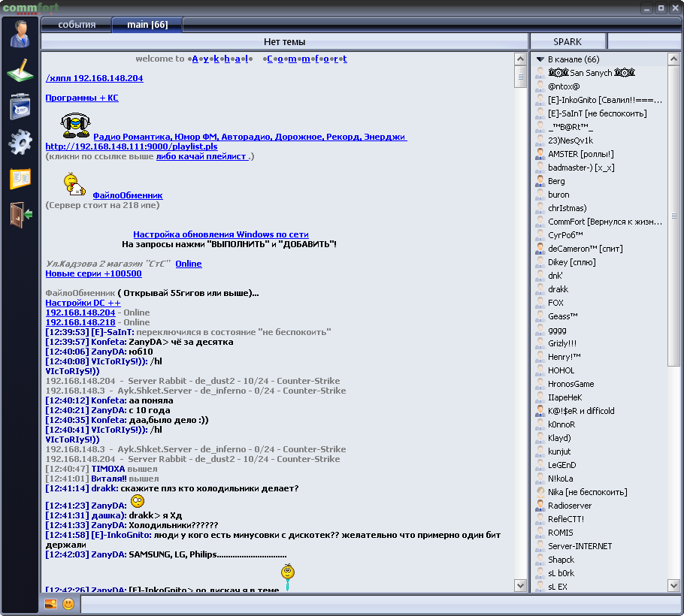The image size is (684, 616).
Task: Click the yellow bulletin board sidebar icon
Action: tap(20, 179)
